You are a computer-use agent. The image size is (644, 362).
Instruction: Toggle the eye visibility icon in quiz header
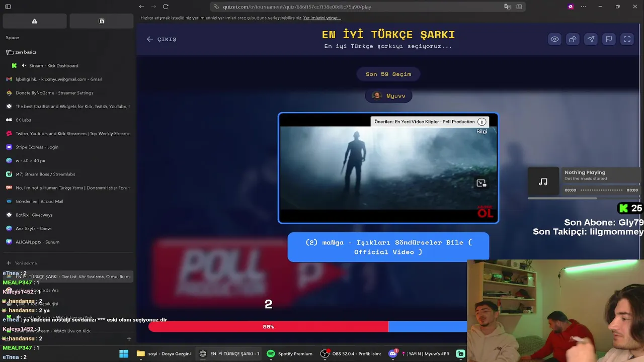click(554, 39)
